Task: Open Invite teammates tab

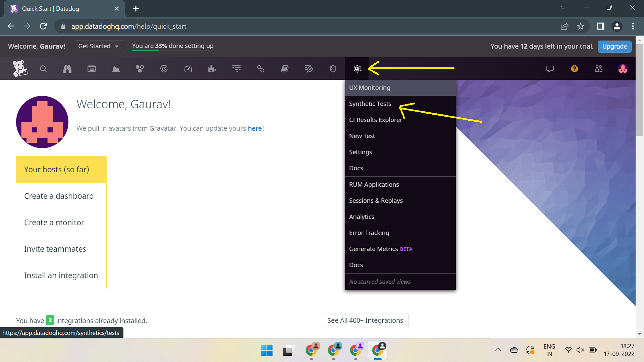Action: click(x=61, y=249)
